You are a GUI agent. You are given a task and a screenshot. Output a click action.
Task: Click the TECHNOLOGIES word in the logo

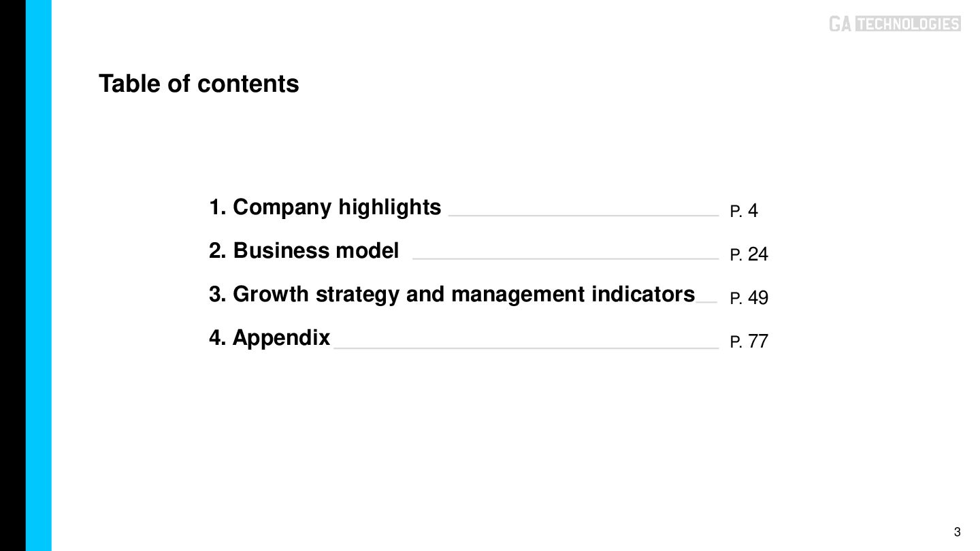click(x=907, y=24)
